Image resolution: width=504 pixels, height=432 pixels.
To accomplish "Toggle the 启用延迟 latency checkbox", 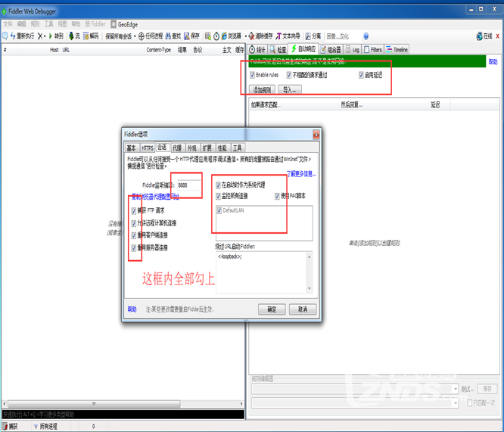I will [361, 75].
